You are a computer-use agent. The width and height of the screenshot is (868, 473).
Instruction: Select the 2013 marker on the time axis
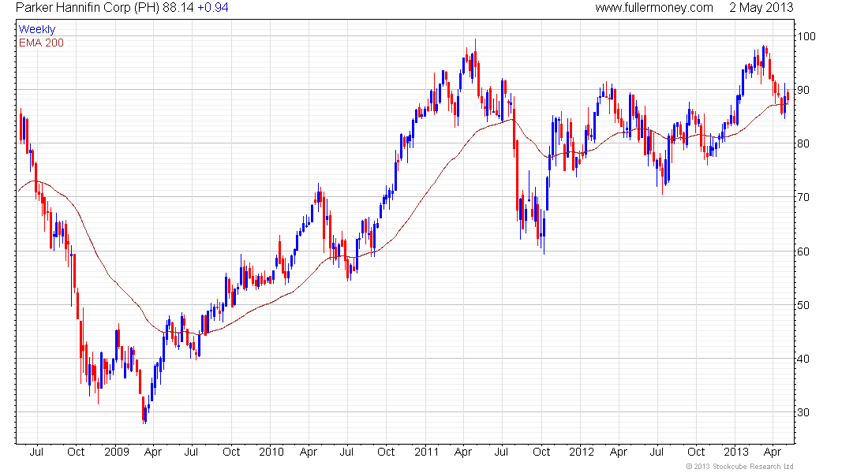[735, 453]
